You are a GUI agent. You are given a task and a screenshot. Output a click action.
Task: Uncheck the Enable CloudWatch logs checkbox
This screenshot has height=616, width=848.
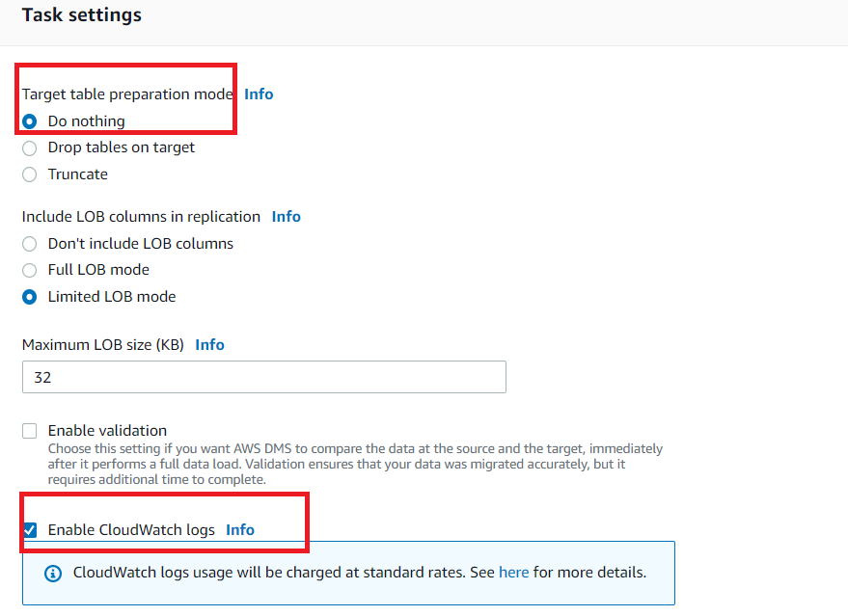(x=30, y=530)
